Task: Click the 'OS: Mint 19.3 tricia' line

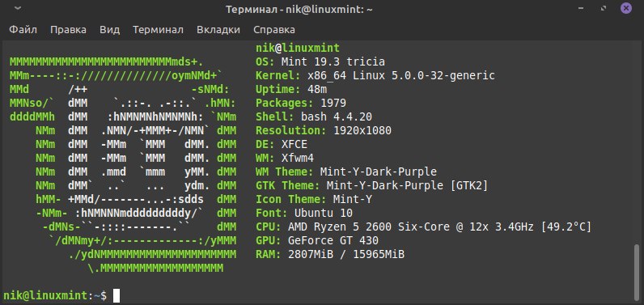Action: coord(320,62)
